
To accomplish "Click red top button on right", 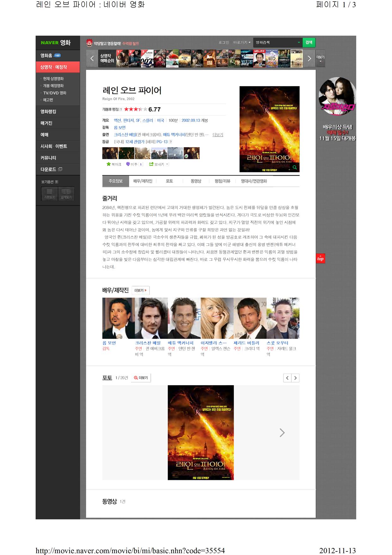I will point(321,259).
